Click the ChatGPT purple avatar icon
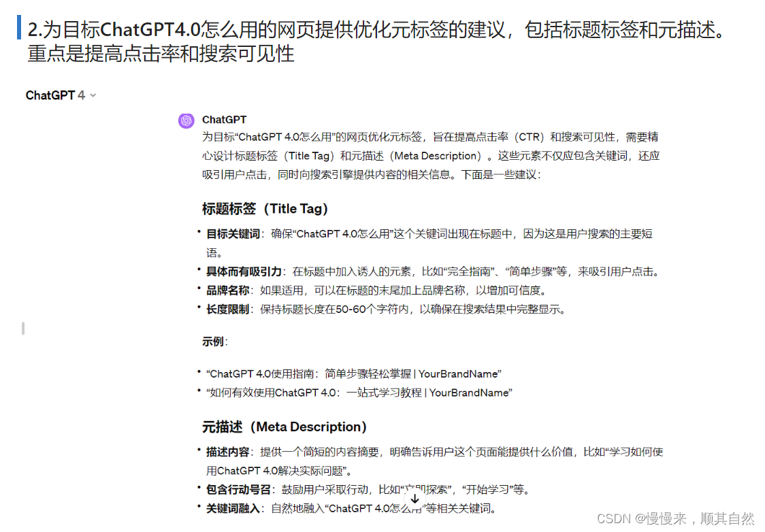 [186, 120]
